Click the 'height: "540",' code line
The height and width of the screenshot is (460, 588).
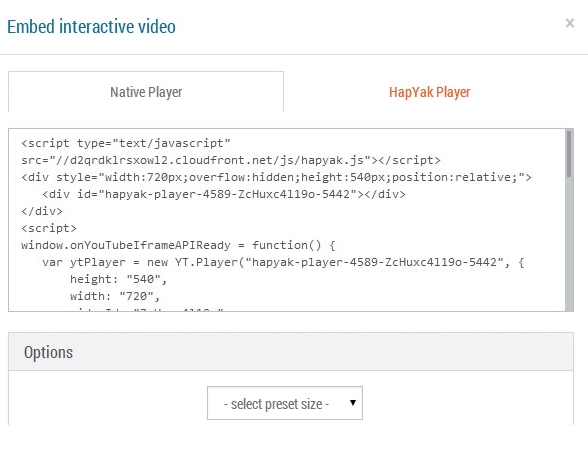[118, 279]
